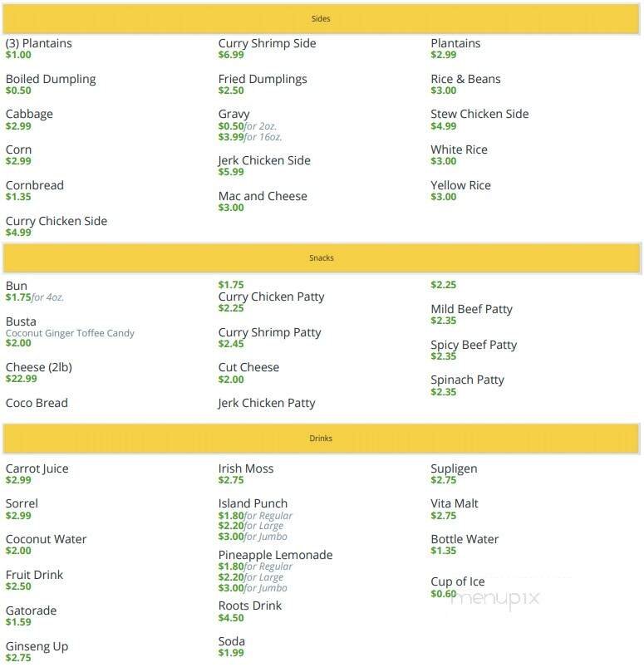Select Yellow Rice in the Sides list

coord(460,185)
